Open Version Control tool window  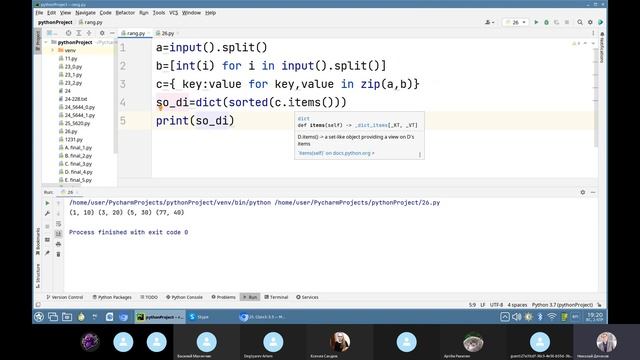pyautogui.click(x=64, y=297)
